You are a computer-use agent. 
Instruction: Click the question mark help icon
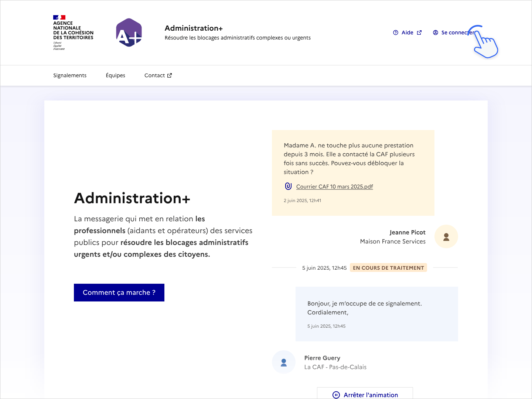tap(396, 32)
